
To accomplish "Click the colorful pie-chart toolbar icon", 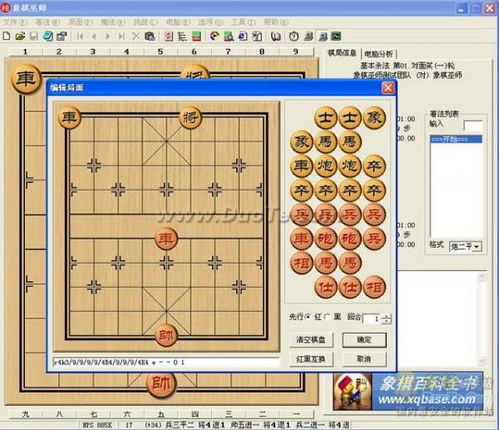I will pyautogui.click(x=214, y=36).
